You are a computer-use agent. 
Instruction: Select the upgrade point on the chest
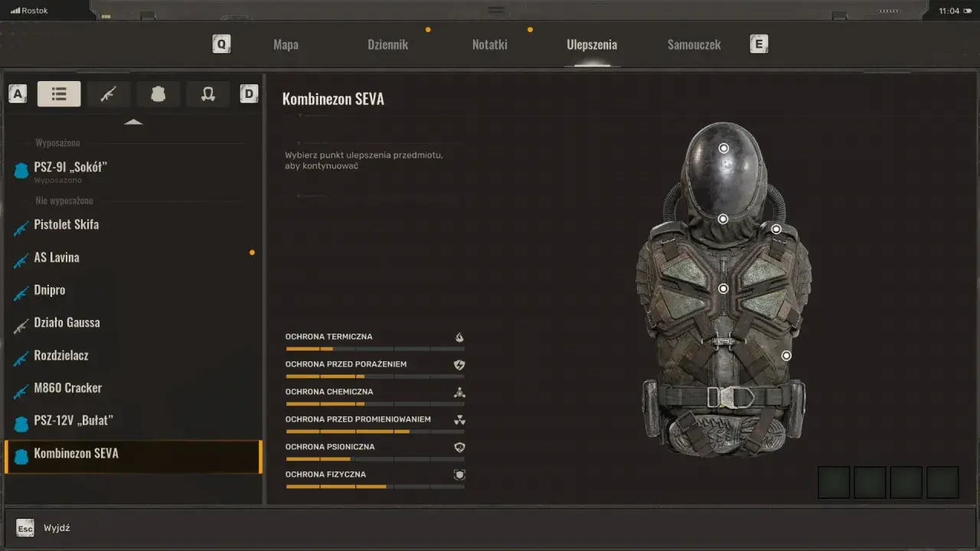723,289
